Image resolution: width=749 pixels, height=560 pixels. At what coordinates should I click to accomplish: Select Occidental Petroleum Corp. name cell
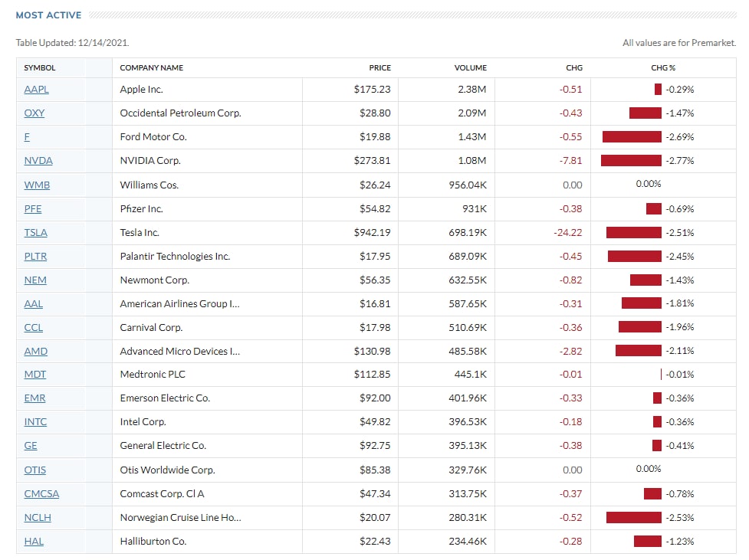click(x=181, y=113)
